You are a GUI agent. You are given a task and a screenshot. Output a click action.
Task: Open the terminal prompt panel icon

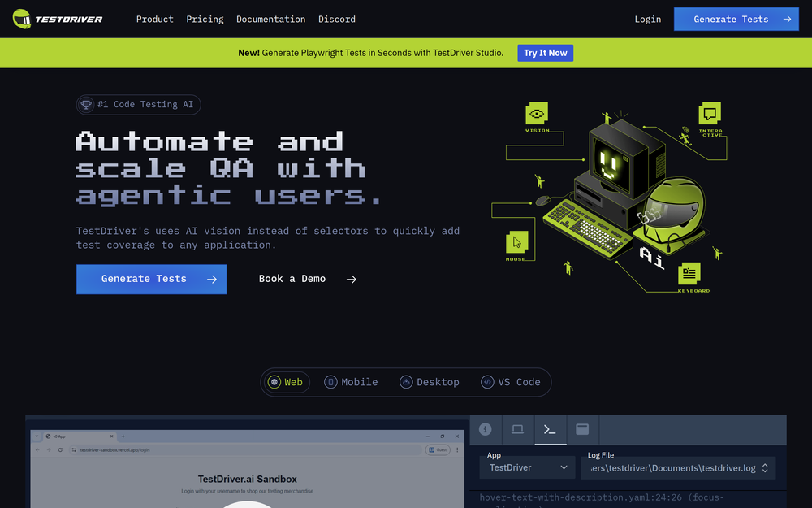[550, 429]
